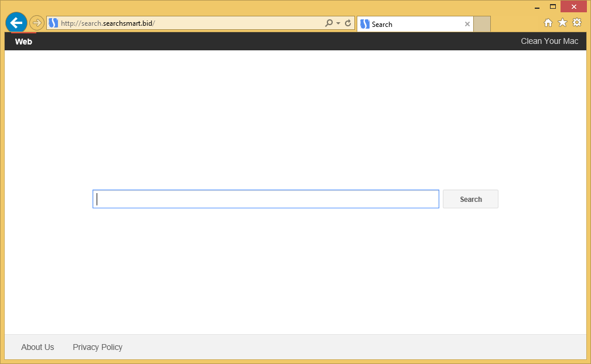
Task: Open the Tools gear menu
Action: point(577,23)
